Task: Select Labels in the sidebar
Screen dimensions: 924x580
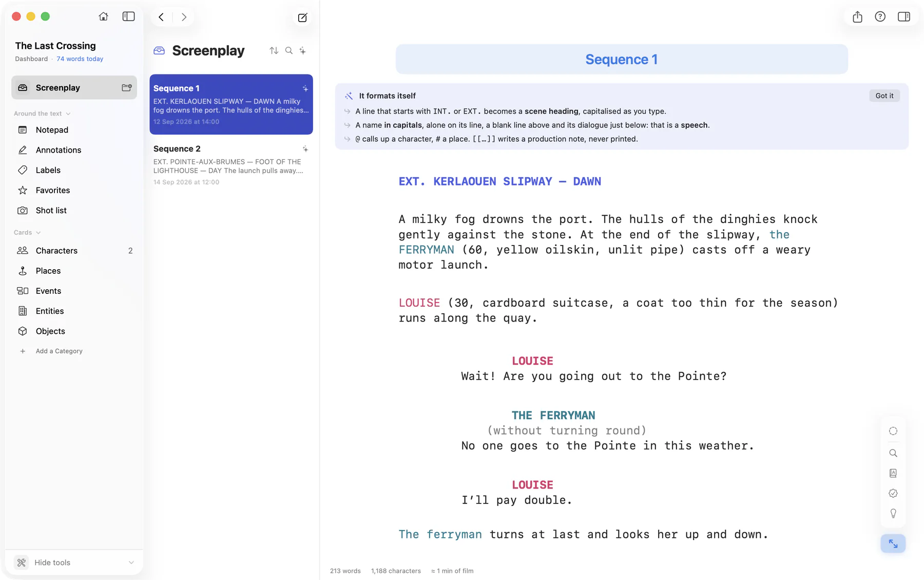Action: coord(74,170)
